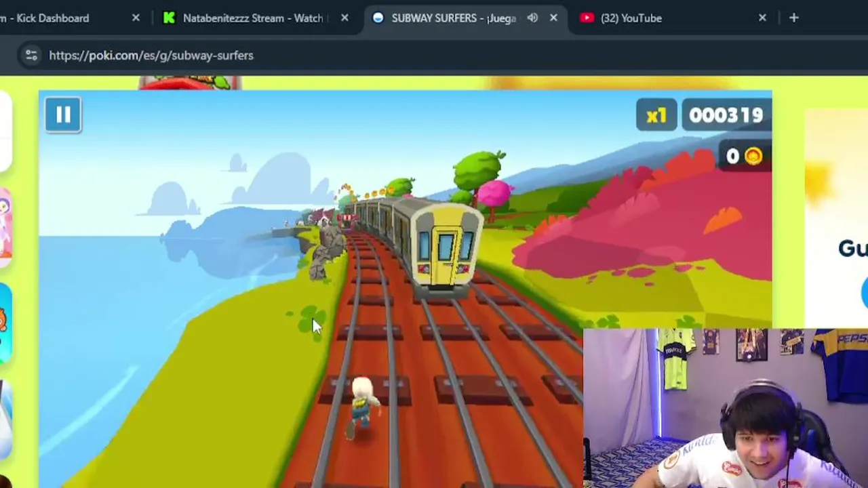Click the x1 score multiplier badge

point(656,115)
